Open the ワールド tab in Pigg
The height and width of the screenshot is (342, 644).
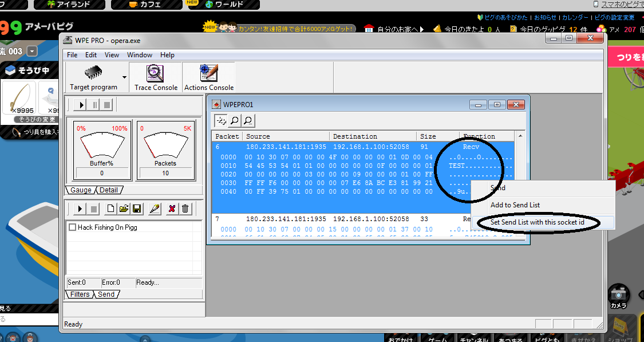point(224,5)
